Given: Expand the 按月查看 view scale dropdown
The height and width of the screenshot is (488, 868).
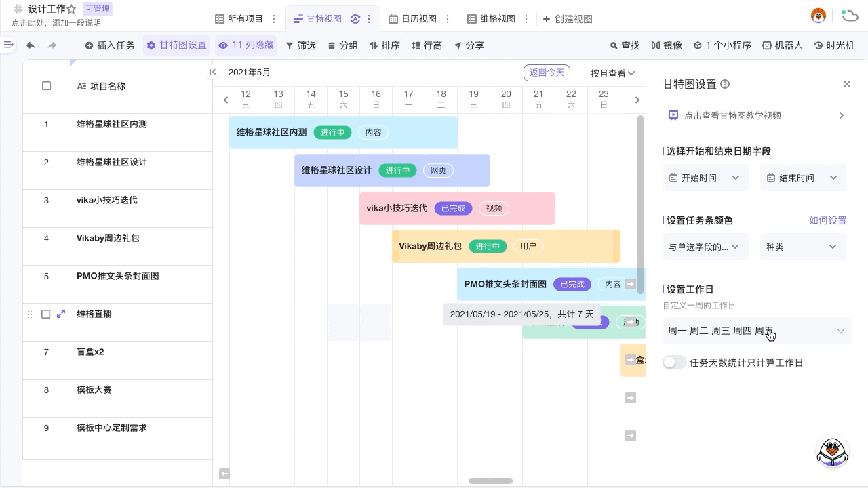Looking at the screenshot, I should 612,73.
